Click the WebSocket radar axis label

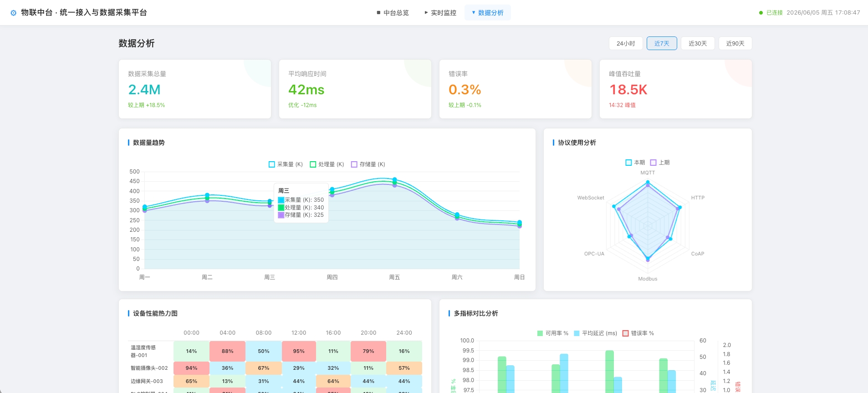click(x=591, y=198)
